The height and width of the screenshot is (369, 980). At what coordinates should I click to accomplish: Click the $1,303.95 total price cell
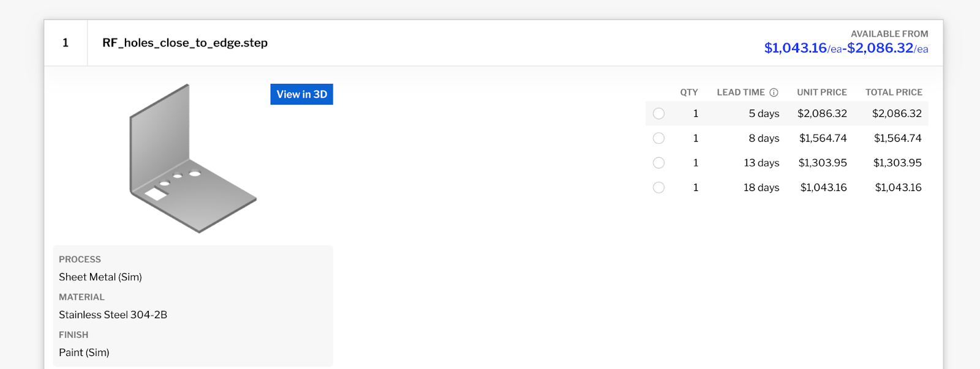point(897,163)
